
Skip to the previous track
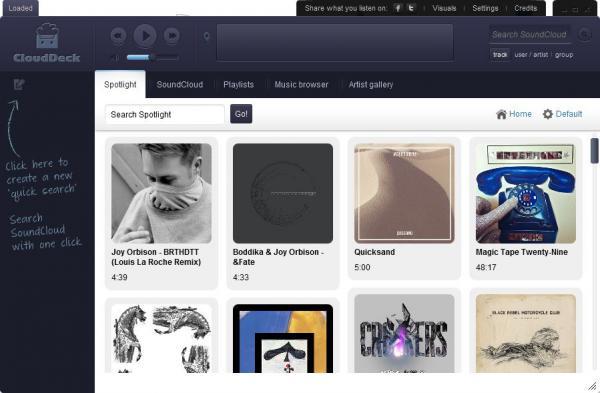(x=118, y=36)
